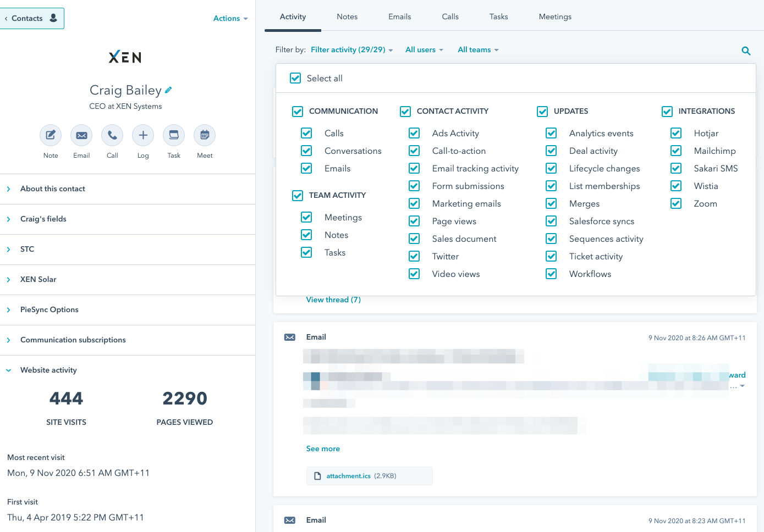Go back to Contacts

coord(31,18)
